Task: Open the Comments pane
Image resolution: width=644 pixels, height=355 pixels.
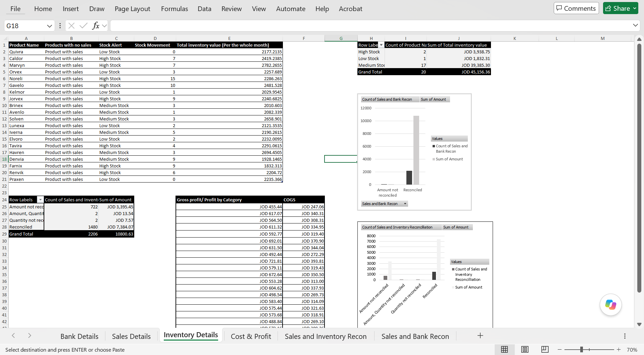Action: tap(576, 8)
